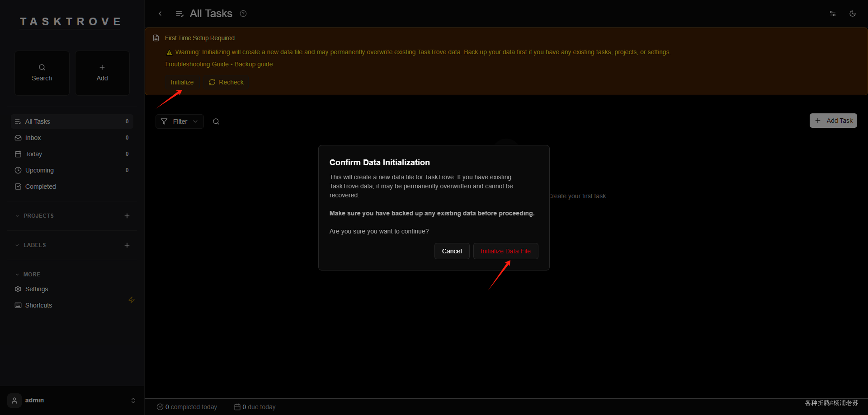Click the Add Task button

click(x=833, y=121)
